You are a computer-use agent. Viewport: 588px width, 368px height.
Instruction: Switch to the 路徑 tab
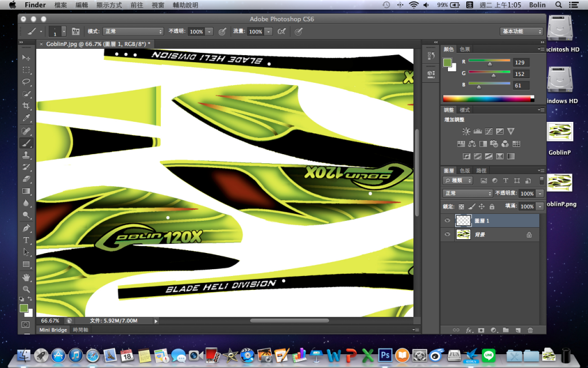pos(481,170)
